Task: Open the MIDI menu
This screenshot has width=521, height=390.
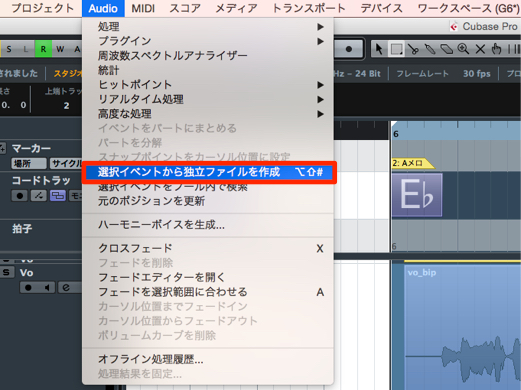Action: (x=143, y=8)
